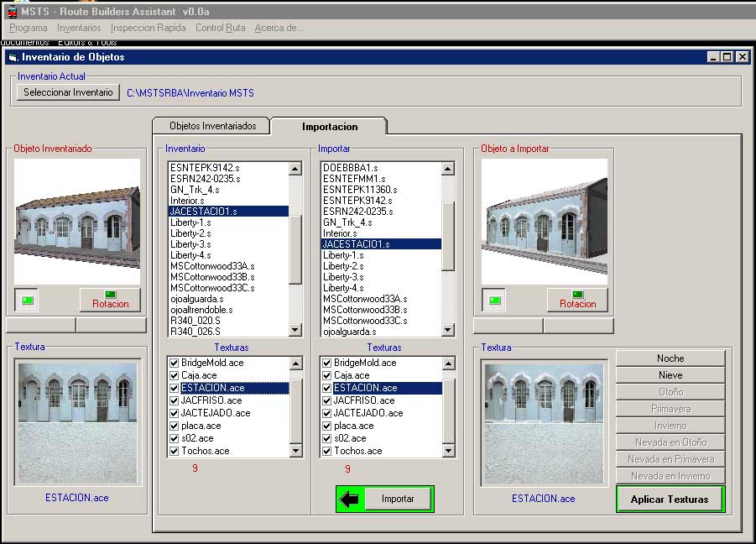This screenshot has height=544, width=756.
Task: Uncheck BridgeMold.ace in Inventario textures
Action: click(x=175, y=363)
